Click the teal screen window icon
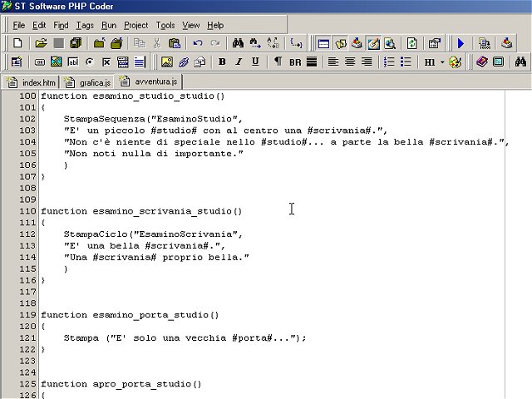The width and height of the screenshot is (532, 399). pyautogui.click(x=498, y=62)
